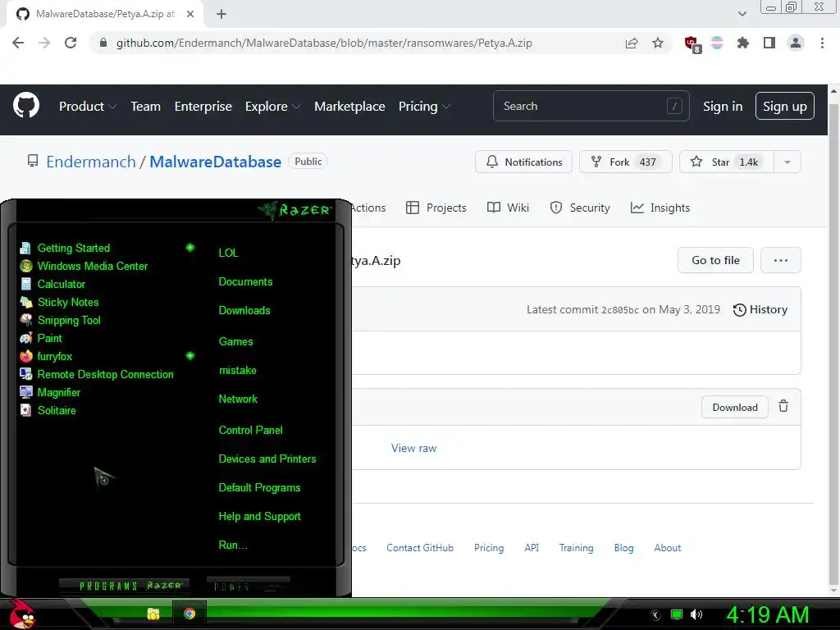Click the share page icon in address bar

point(632,43)
